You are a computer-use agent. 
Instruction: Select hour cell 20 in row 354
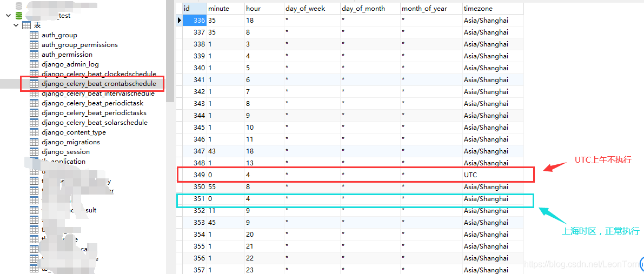(x=264, y=235)
